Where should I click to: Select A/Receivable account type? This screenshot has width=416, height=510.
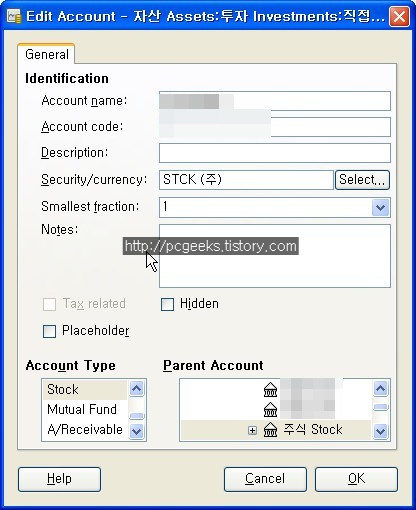tap(85, 430)
